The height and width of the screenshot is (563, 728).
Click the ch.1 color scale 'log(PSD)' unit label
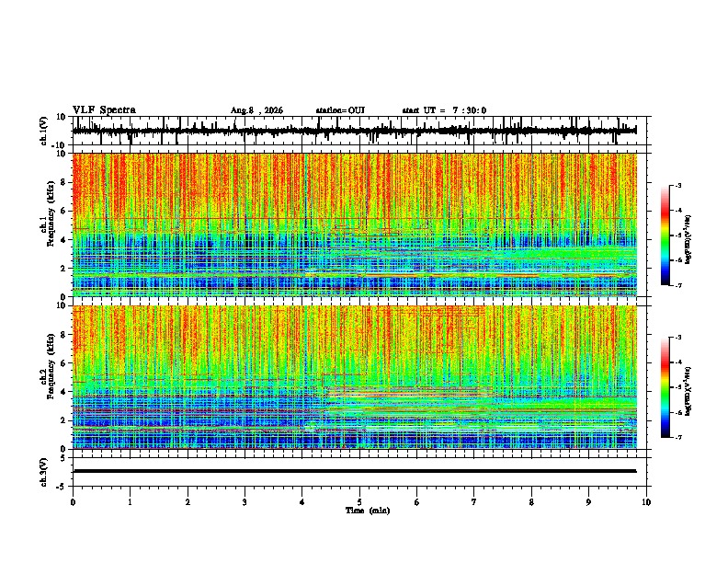(x=688, y=239)
